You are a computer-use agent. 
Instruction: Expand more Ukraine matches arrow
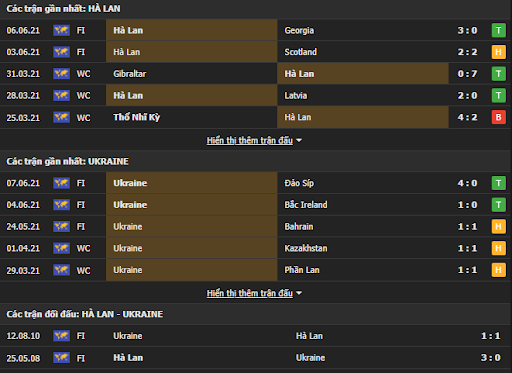(x=299, y=293)
